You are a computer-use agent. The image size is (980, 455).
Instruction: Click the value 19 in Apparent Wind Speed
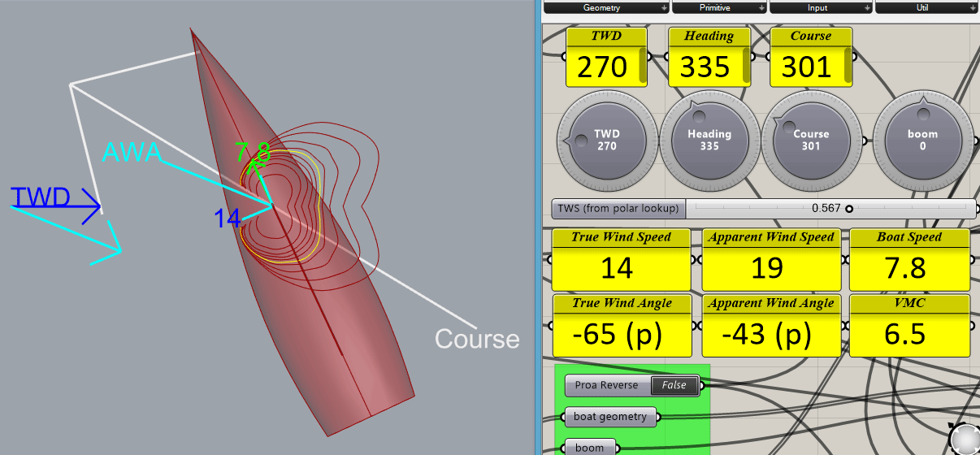click(768, 268)
